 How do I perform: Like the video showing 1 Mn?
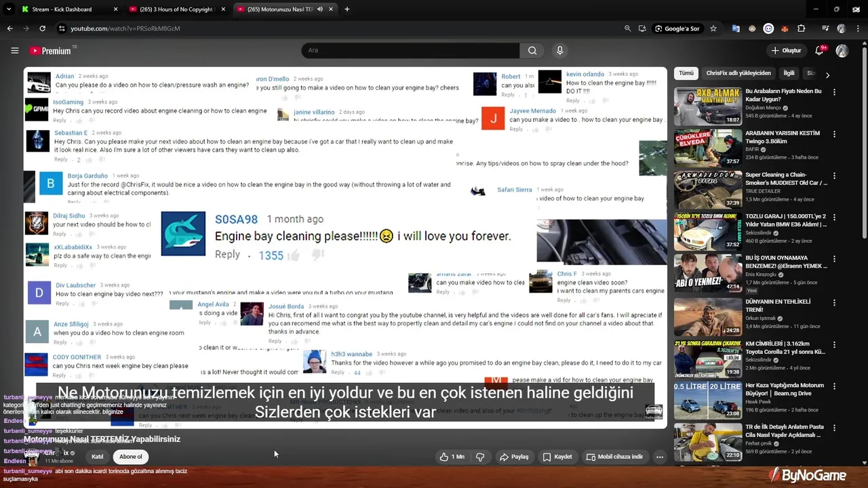pyautogui.click(x=452, y=457)
